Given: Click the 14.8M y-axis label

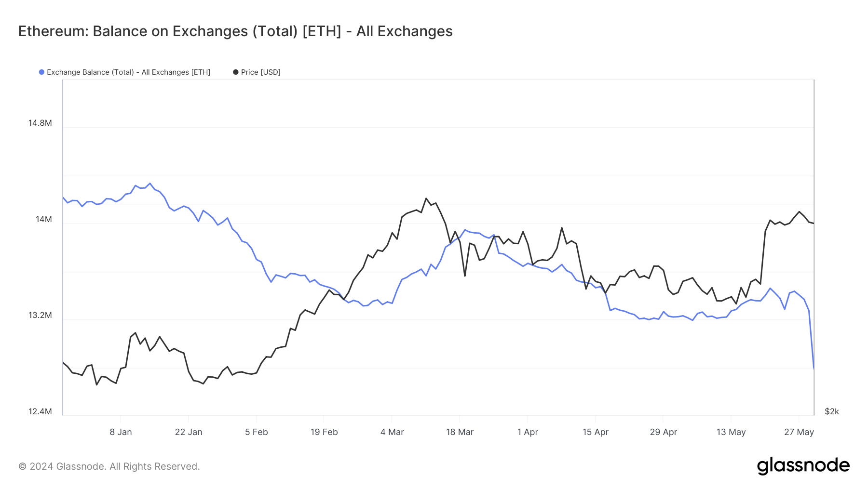Looking at the screenshot, I should click(x=40, y=123).
